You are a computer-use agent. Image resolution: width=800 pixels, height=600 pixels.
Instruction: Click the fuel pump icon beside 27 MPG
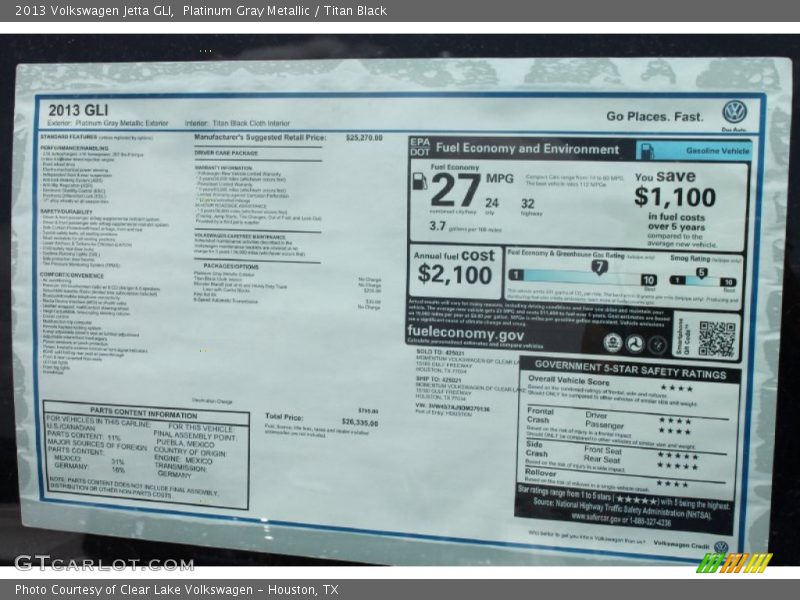coord(419,181)
